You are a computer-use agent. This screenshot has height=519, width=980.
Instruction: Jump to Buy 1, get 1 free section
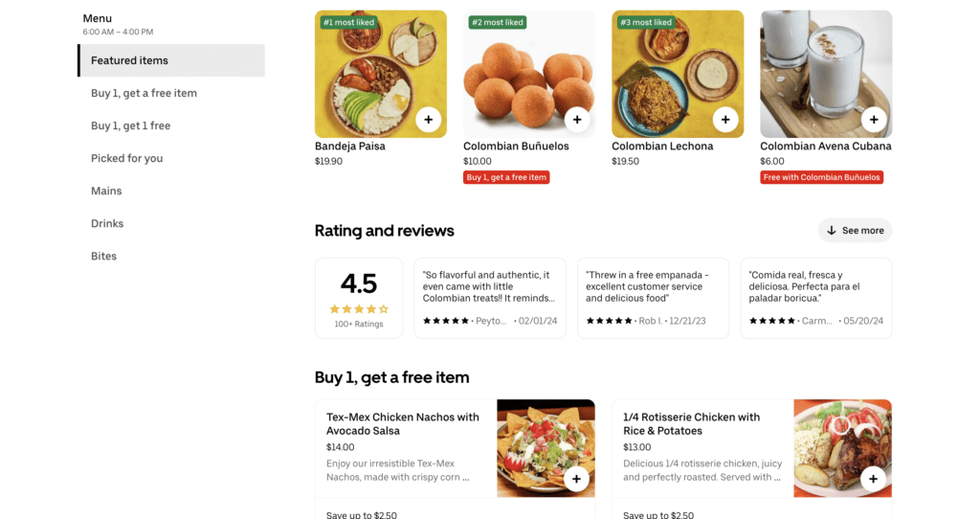pyautogui.click(x=130, y=125)
